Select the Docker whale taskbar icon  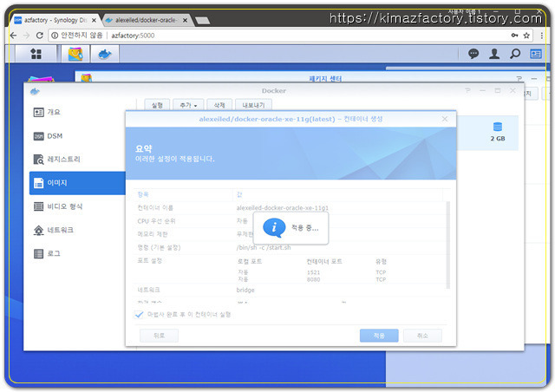[x=104, y=54]
